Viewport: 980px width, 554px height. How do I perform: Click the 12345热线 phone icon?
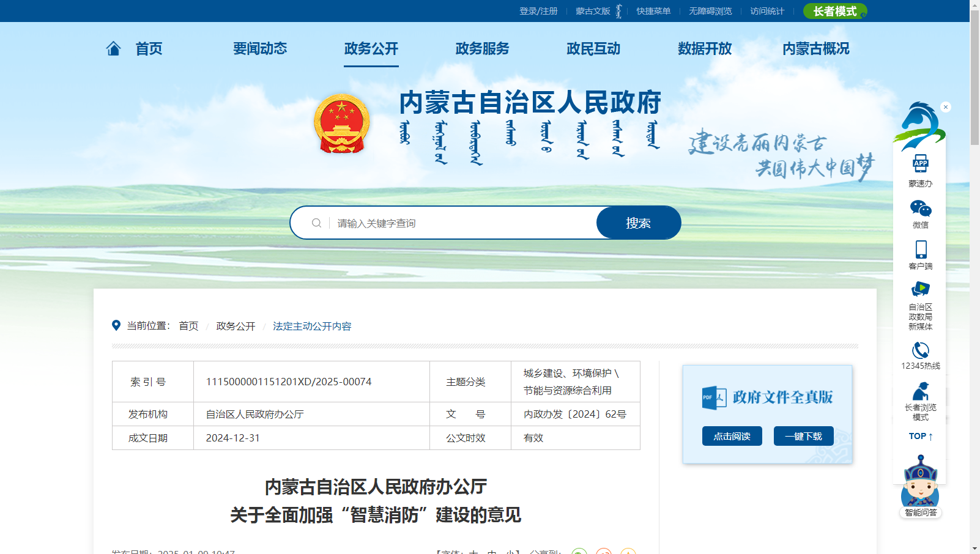tap(920, 351)
